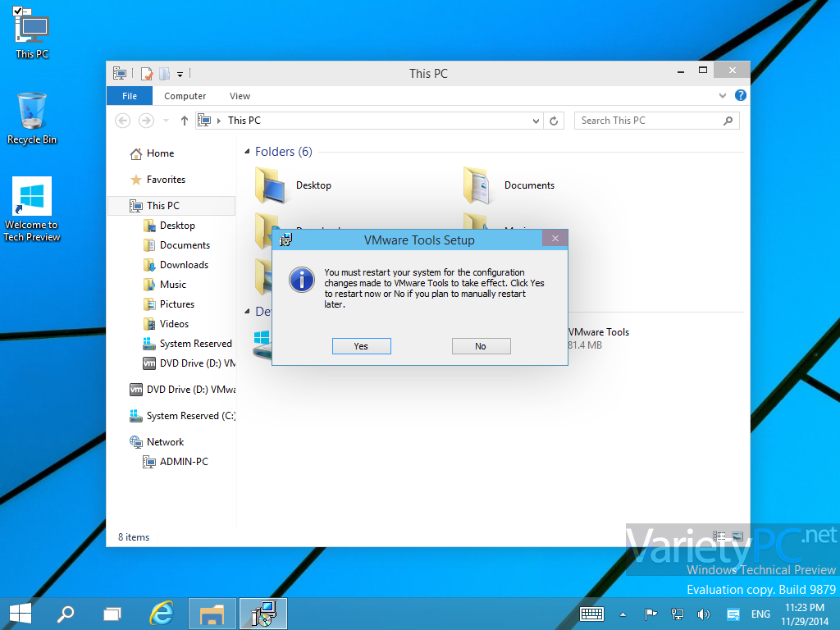The width and height of the screenshot is (840, 630).
Task: Select DVD Drive (D:) nested under This PC
Action: point(189,363)
